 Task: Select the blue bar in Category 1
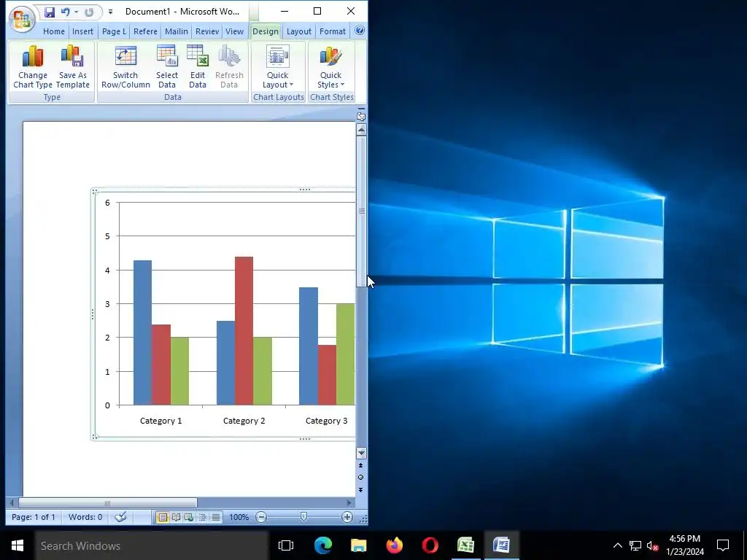pos(142,332)
